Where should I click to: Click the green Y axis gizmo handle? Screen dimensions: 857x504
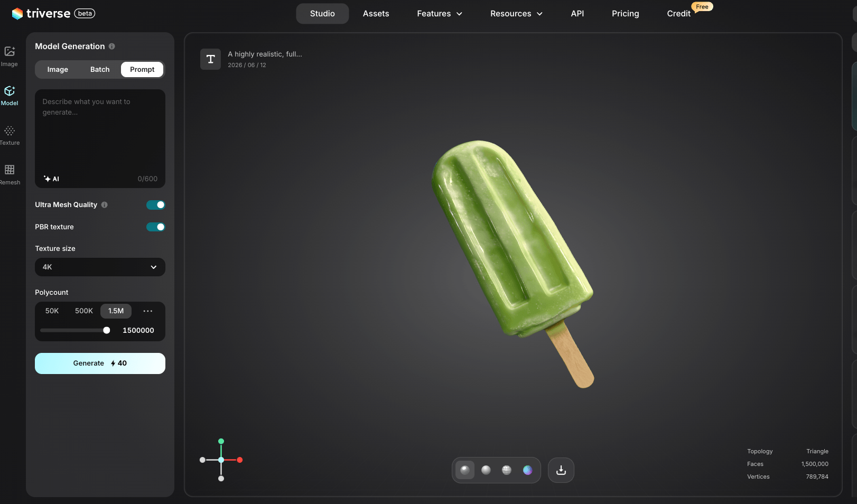pos(221,441)
